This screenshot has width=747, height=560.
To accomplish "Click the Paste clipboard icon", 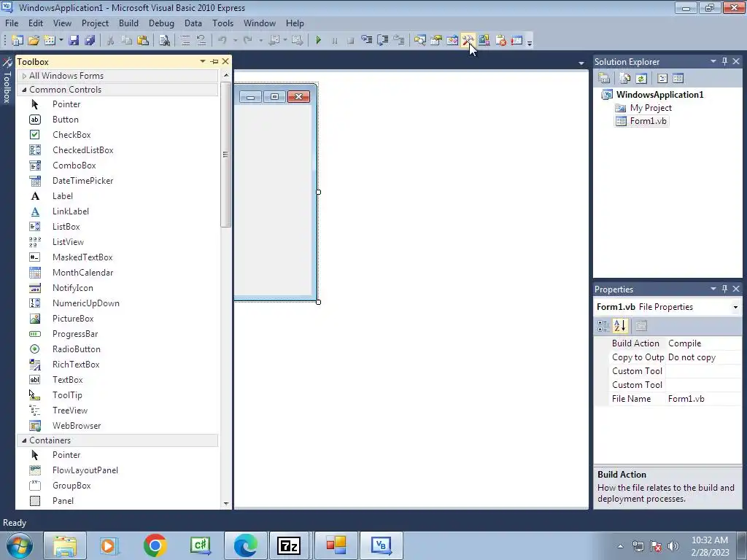I will tap(142, 41).
